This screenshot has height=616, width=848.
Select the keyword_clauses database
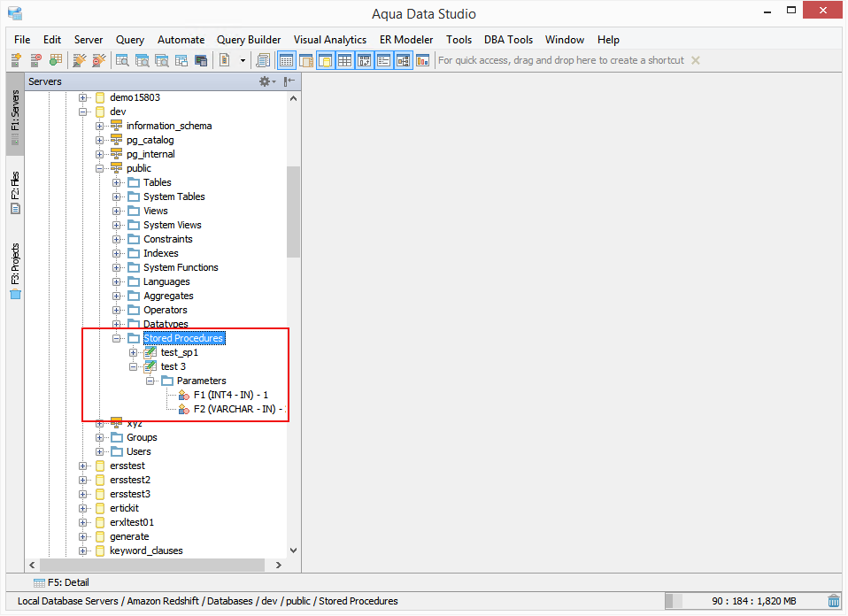click(x=146, y=551)
